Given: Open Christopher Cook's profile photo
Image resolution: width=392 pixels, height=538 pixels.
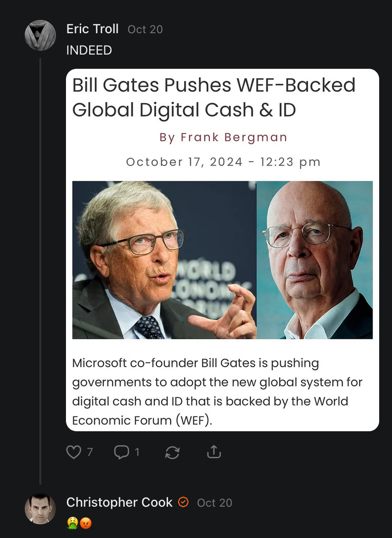Looking at the screenshot, I should pos(40,509).
